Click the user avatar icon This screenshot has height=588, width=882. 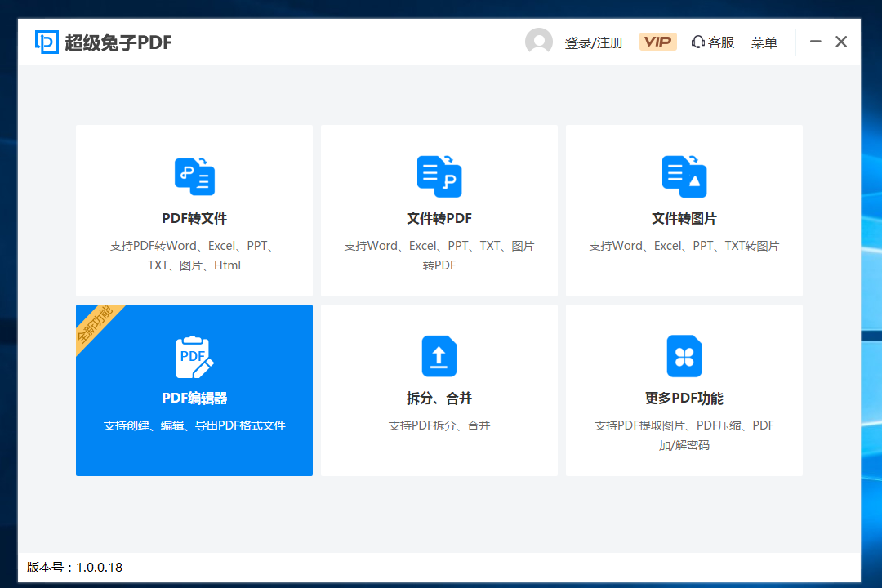[x=539, y=41]
